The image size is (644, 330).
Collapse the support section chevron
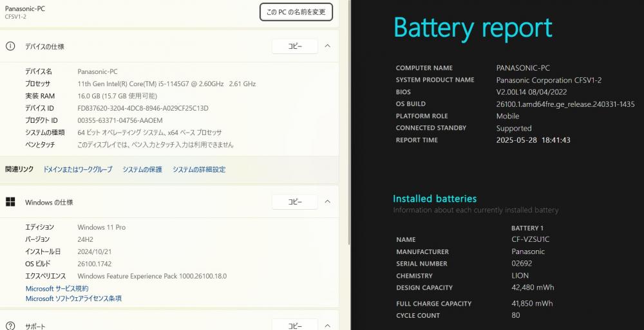[x=327, y=325]
